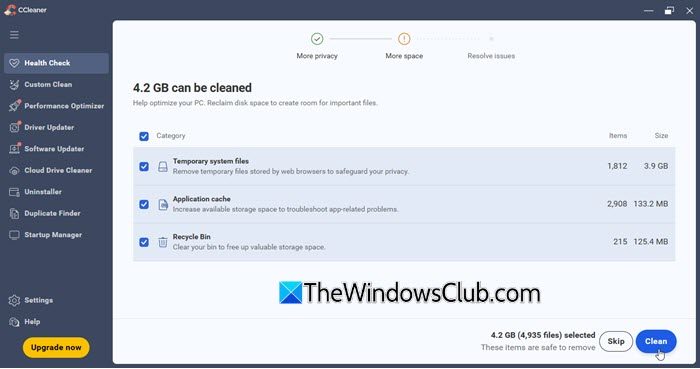Click the 4.2 GB can be cleaned heading

coord(192,88)
